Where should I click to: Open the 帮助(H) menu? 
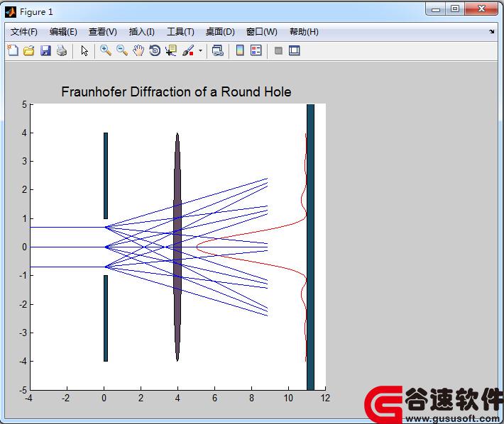(304, 32)
